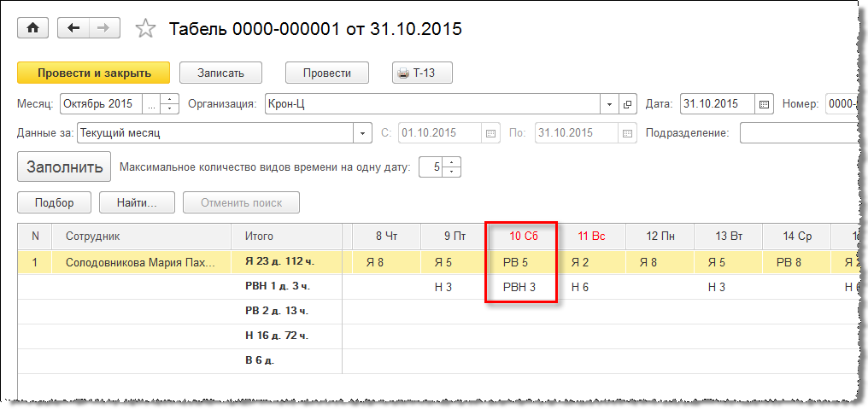This screenshot has width=868, height=409.
Task: Click the Отменить поиск button
Action: 242,202
